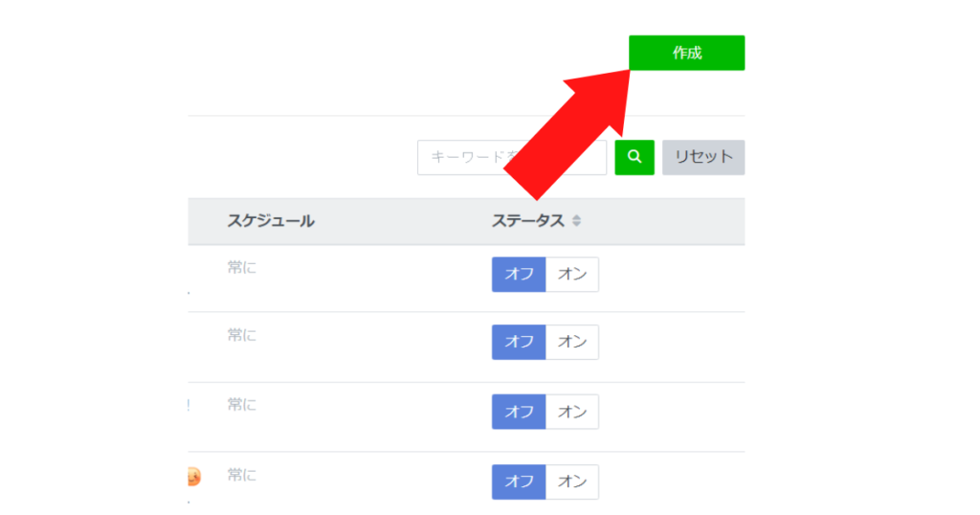Click the orange emoji in fourth row
This screenshot has height=515, width=980.
193,477
